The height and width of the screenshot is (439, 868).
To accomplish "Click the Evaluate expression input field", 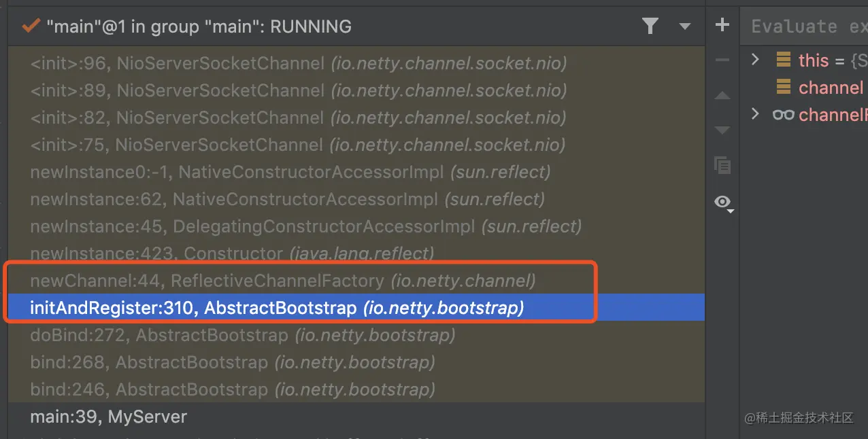I will 805,27.
